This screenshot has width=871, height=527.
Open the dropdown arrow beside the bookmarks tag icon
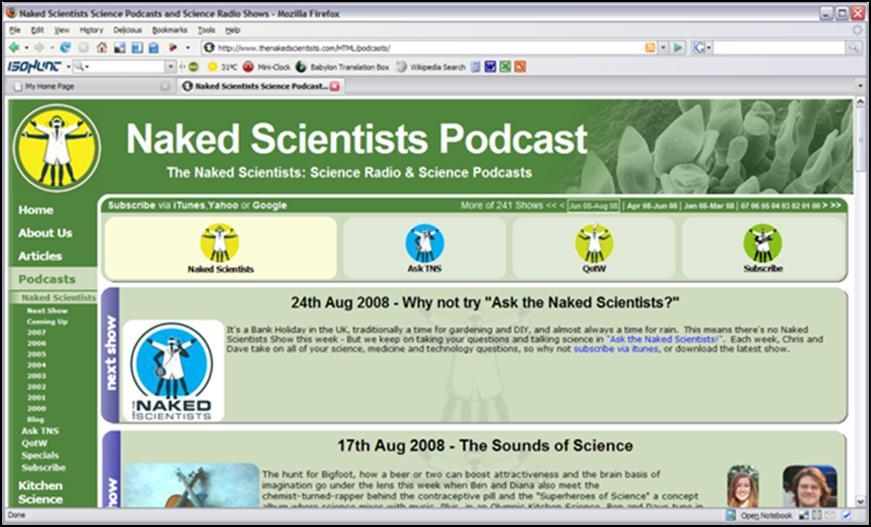(188, 48)
